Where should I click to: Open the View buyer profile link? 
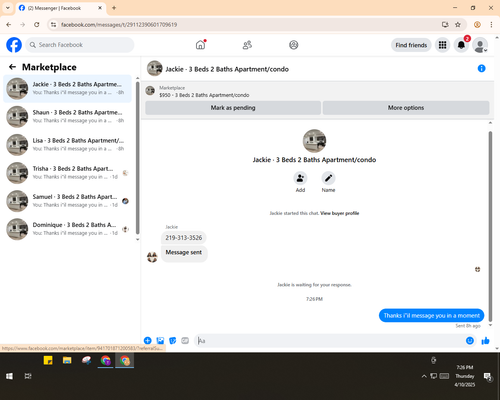(x=340, y=213)
